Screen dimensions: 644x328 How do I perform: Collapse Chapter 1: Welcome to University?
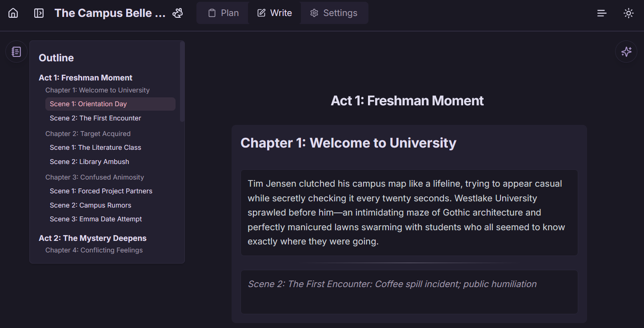click(x=97, y=90)
